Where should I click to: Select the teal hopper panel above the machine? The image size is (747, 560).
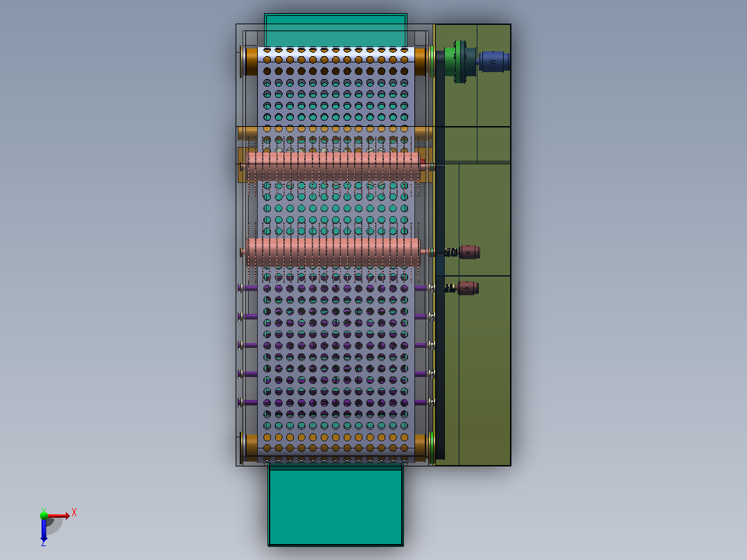tap(336, 30)
